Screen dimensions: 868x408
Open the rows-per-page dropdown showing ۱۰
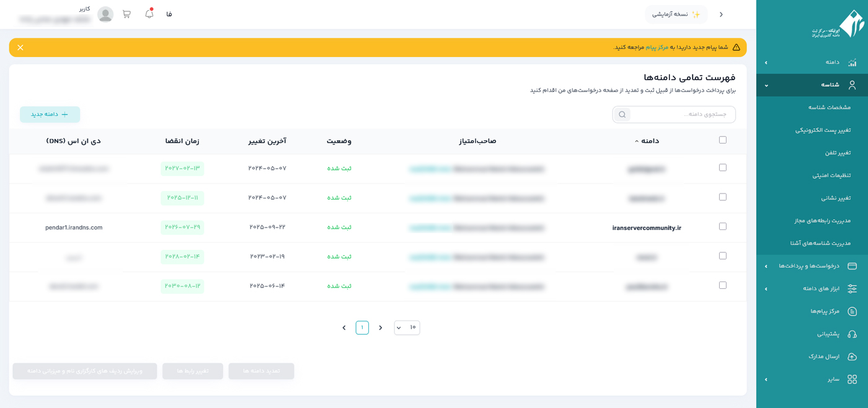click(x=407, y=327)
